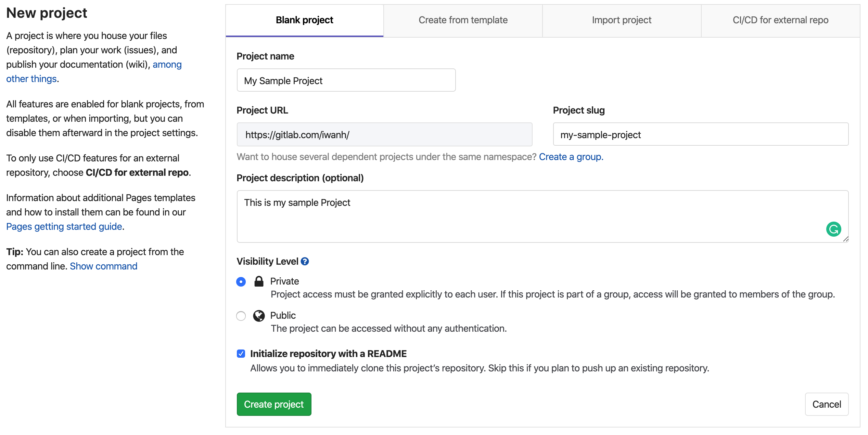Click the Show command link

click(x=103, y=266)
